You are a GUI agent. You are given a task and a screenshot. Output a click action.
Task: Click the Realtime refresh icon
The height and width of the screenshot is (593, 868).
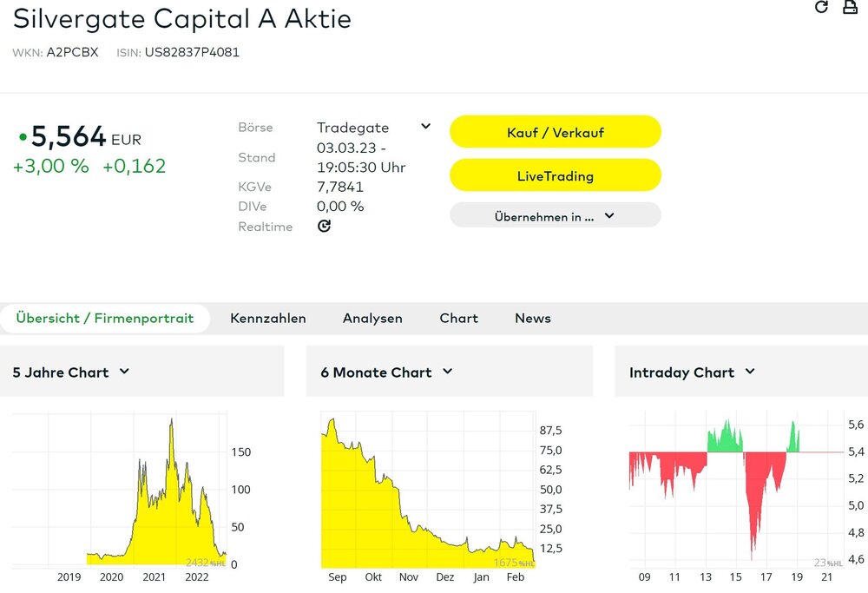pyautogui.click(x=324, y=226)
